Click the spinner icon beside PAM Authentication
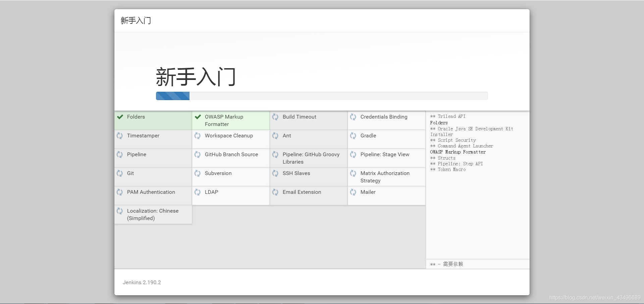 click(x=120, y=192)
